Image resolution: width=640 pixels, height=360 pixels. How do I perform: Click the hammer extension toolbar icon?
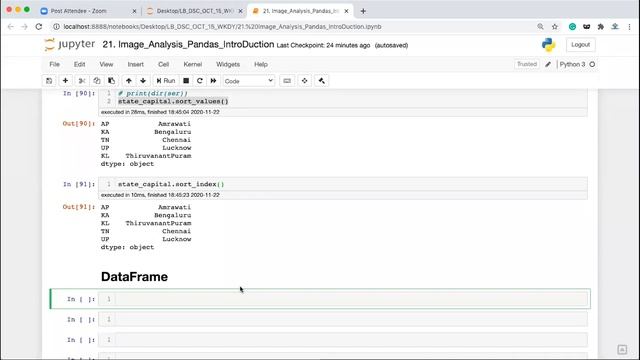click(322, 81)
